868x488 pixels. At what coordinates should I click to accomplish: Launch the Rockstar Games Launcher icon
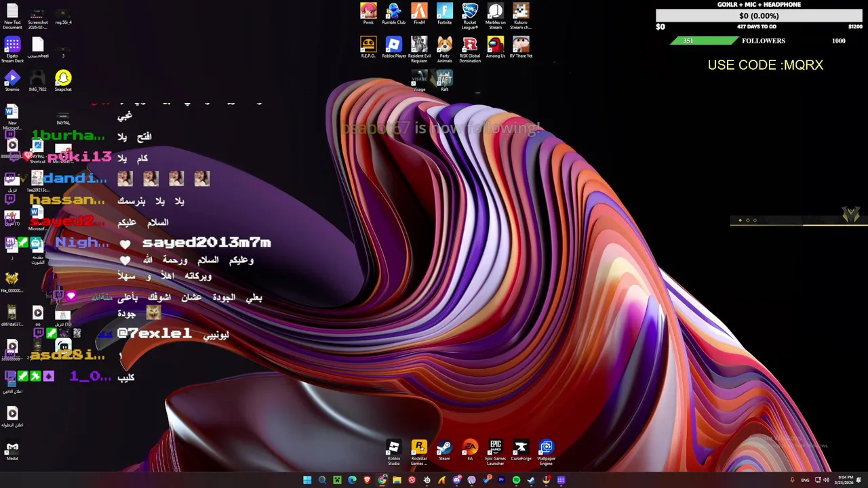click(419, 453)
